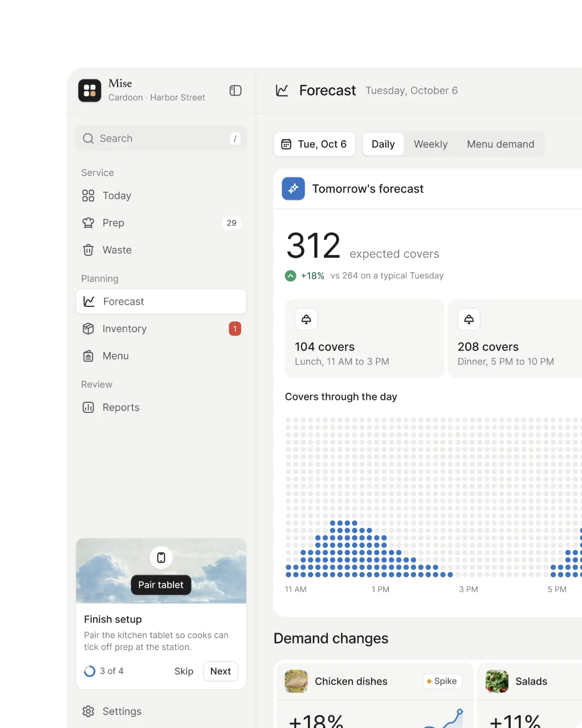Click the Reports bar chart icon
The height and width of the screenshot is (728, 582).
pyautogui.click(x=88, y=407)
